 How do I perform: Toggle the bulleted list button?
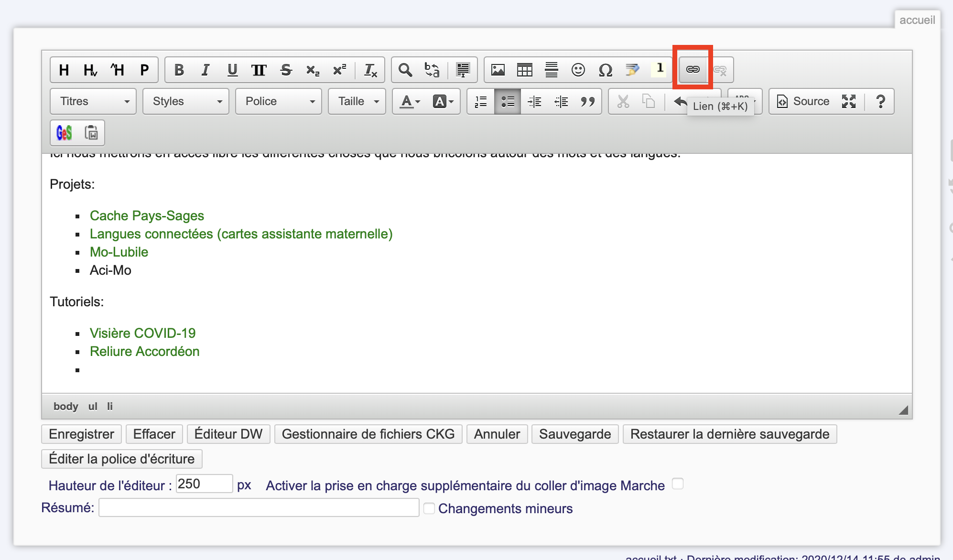(x=507, y=101)
